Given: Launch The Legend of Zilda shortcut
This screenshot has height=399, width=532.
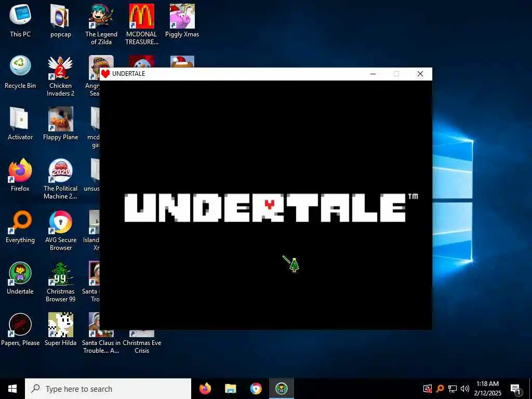Looking at the screenshot, I should click(101, 24).
